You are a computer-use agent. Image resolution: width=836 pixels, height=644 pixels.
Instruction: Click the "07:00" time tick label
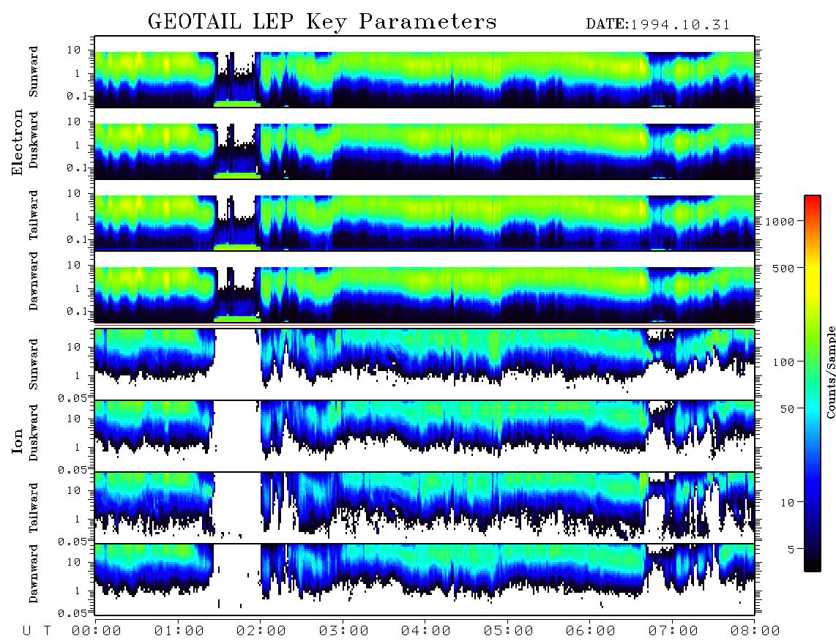pos(673,632)
